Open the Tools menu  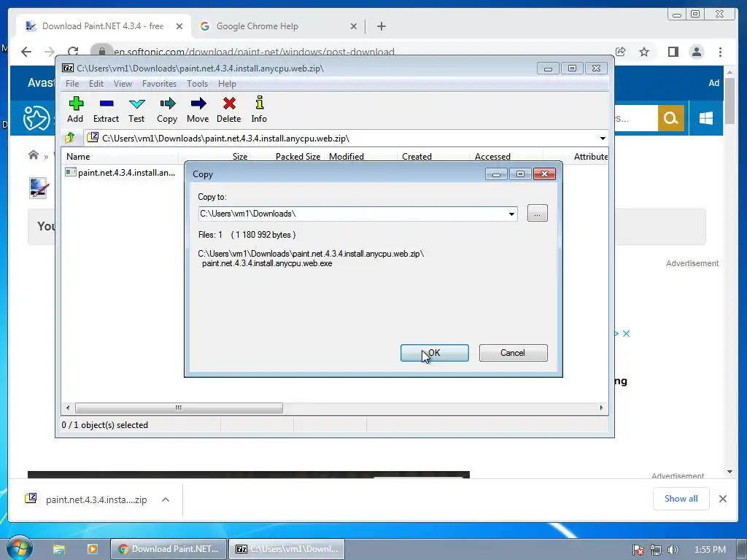pyautogui.click(x=197, y=84)
